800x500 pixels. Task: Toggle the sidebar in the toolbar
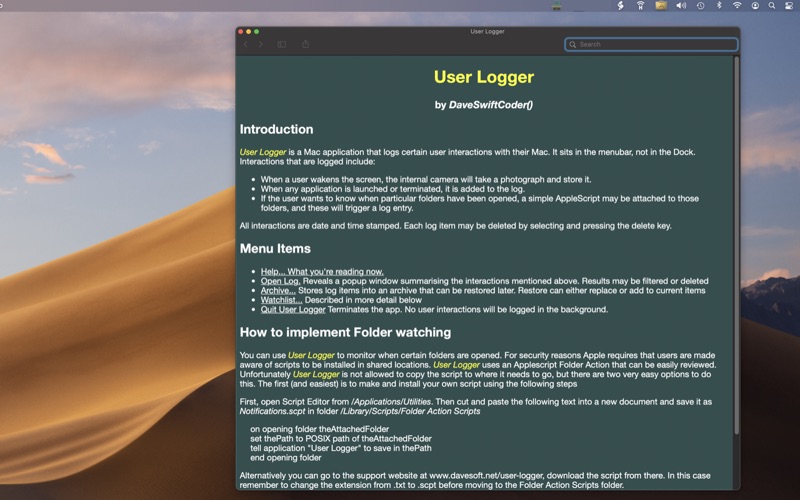tap(282, 44)
